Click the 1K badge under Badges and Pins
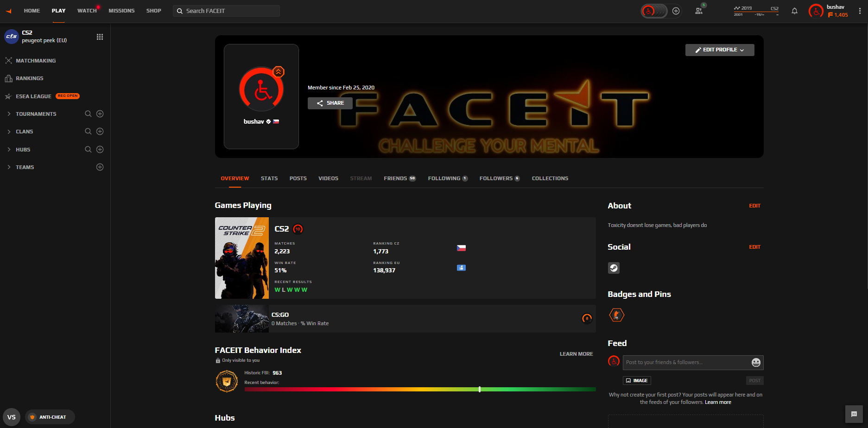 point(616,315)
